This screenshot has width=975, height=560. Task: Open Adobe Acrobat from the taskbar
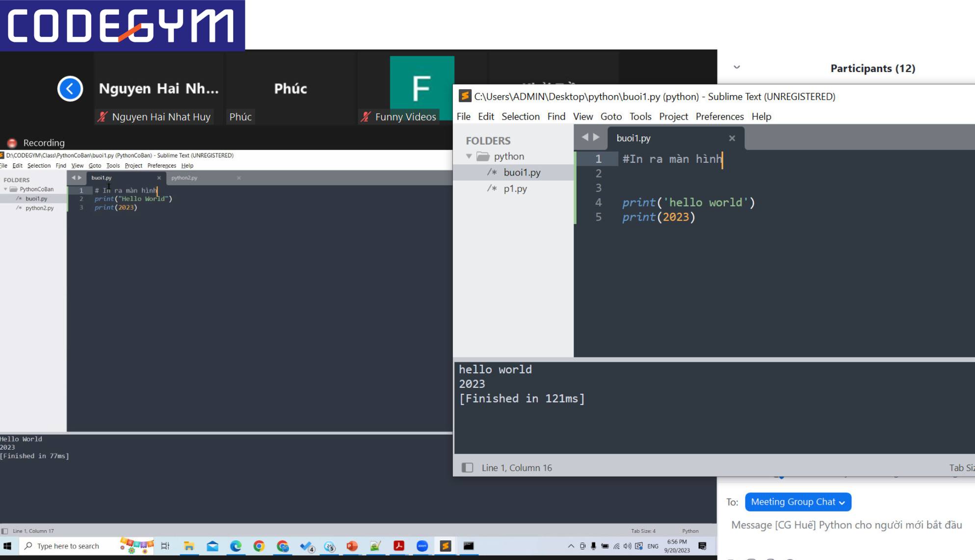(398, 546)
